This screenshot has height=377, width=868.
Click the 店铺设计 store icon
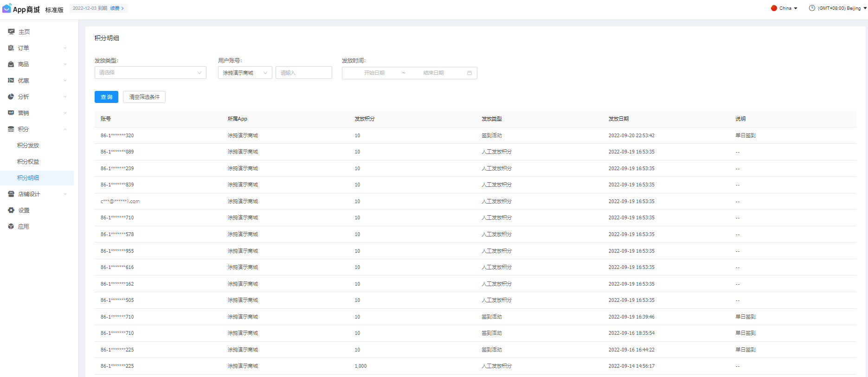[x=11, y=194]
